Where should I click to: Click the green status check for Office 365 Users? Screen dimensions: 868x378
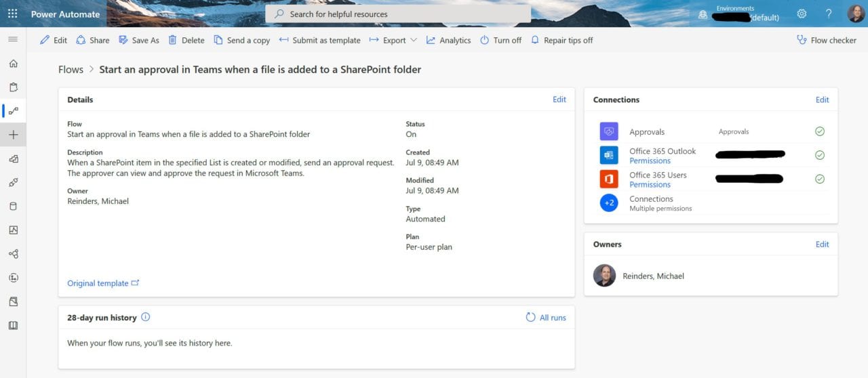819,179
